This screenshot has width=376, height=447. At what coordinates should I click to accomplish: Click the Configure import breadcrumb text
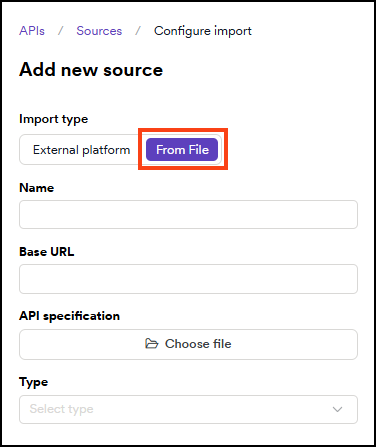click(203, 31)
